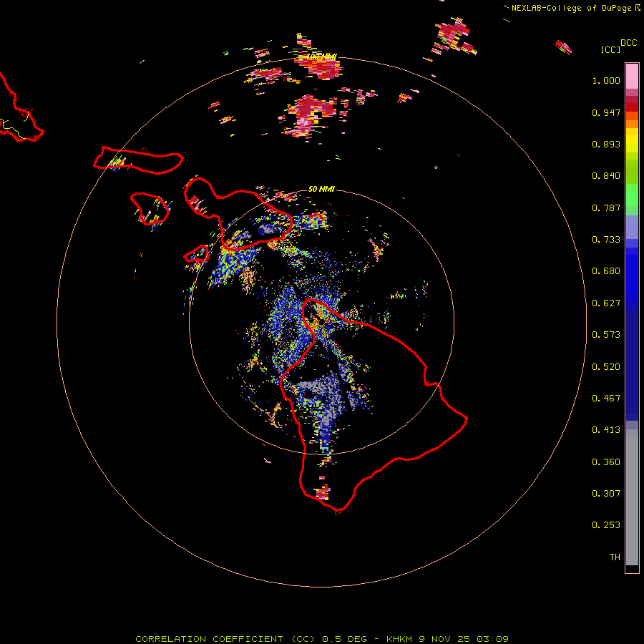Select the 0.733 scale value

point(606,240)
